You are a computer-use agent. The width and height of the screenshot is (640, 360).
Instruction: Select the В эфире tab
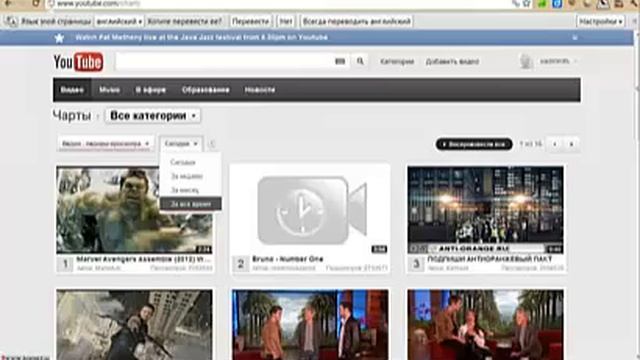click(151, 90)
